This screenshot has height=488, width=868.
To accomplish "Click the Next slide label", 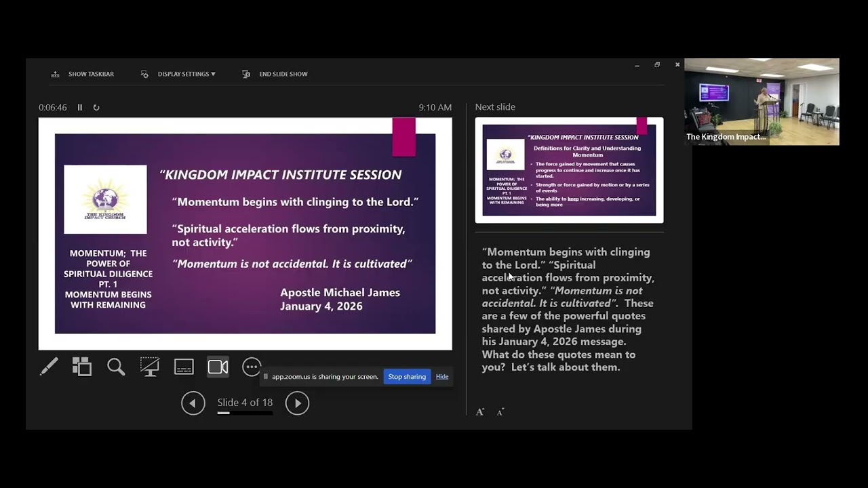I will 495,107.
